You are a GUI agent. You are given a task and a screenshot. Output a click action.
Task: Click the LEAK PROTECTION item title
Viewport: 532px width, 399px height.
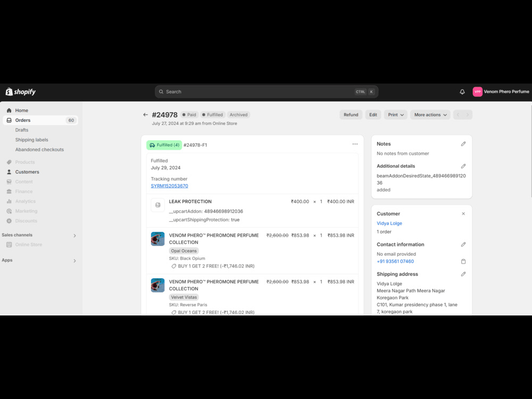click(x=190, y=202)
